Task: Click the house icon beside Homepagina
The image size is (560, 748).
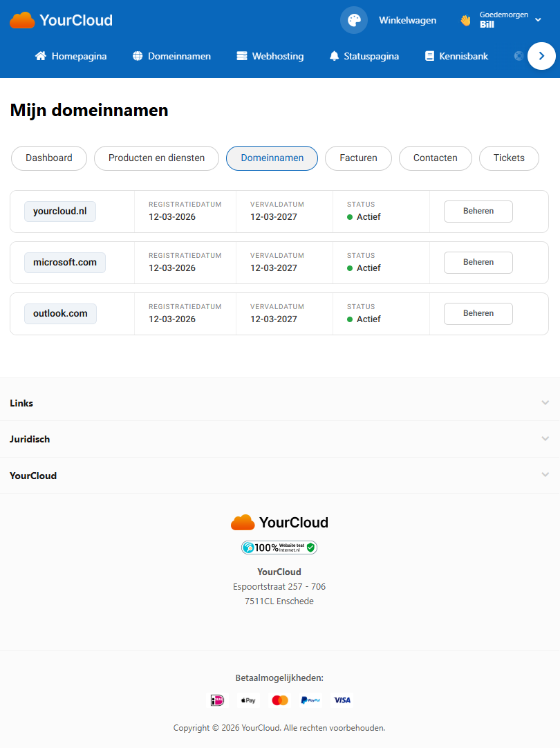Action: point(41,56)
